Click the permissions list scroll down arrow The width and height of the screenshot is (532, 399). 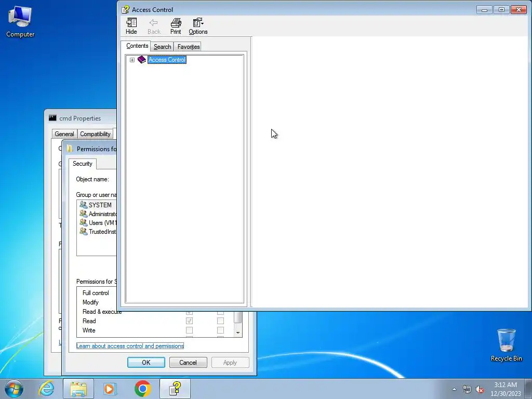pyautogui.click(x=238, y=332)
